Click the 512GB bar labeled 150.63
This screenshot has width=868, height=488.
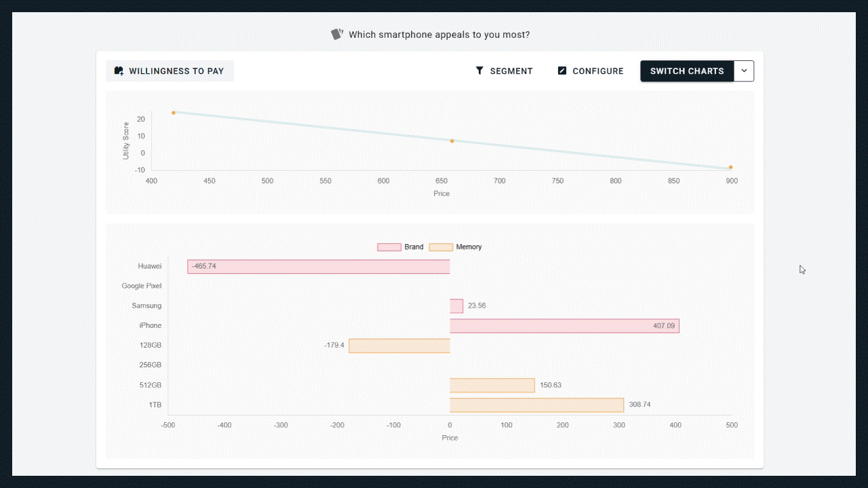492,385
